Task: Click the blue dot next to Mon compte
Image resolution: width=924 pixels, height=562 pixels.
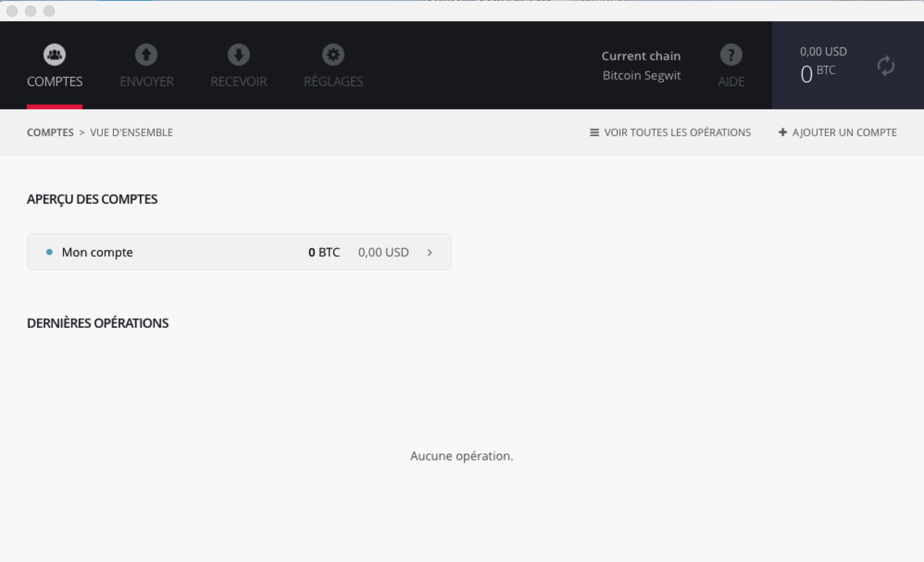Action: click(49, 252)
